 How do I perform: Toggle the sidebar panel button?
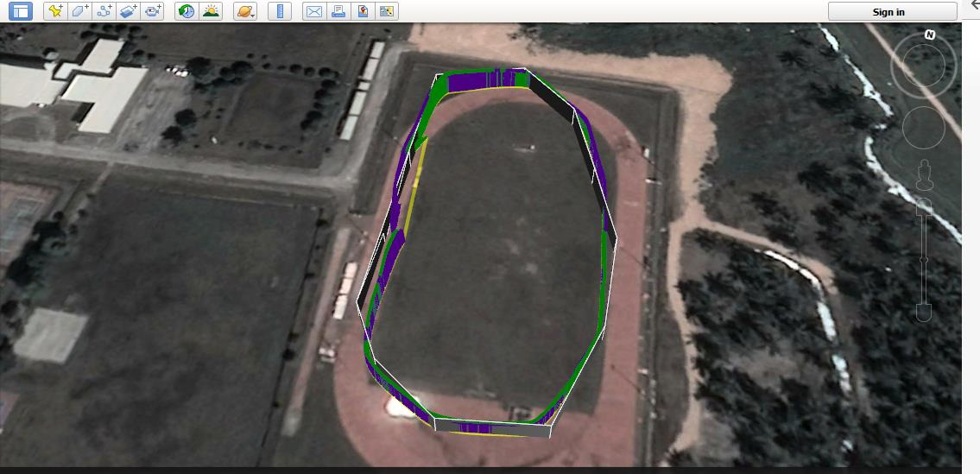[21, 11]
